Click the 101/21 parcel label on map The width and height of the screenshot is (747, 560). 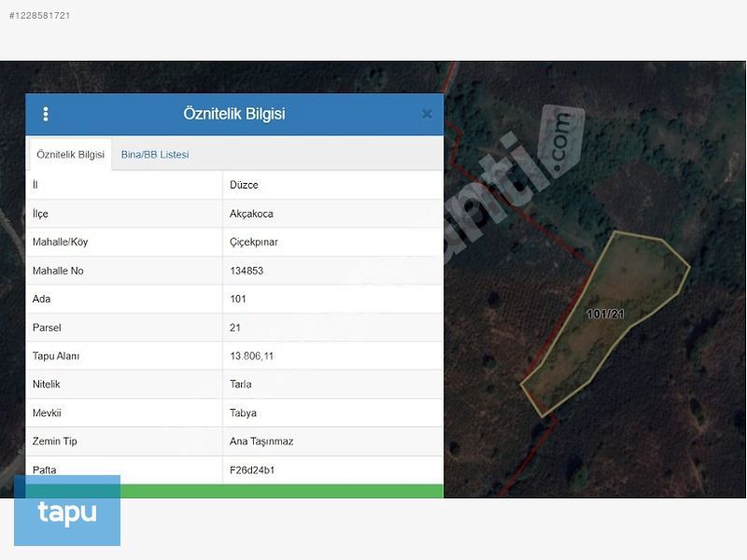[x=605, y=315]
